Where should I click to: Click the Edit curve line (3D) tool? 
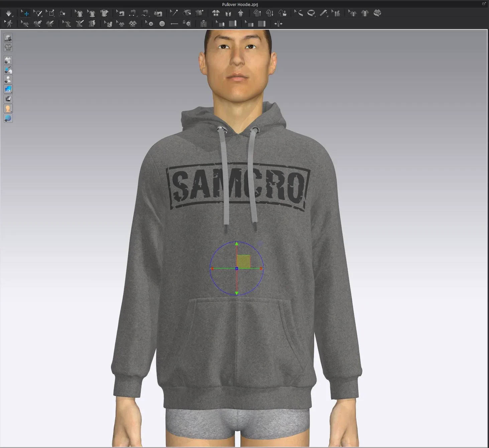click(67, 24)
